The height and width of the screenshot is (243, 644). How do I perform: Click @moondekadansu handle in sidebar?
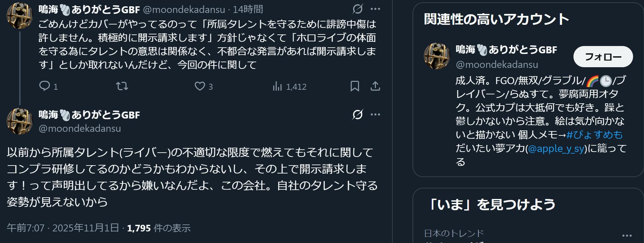[497, 65]
